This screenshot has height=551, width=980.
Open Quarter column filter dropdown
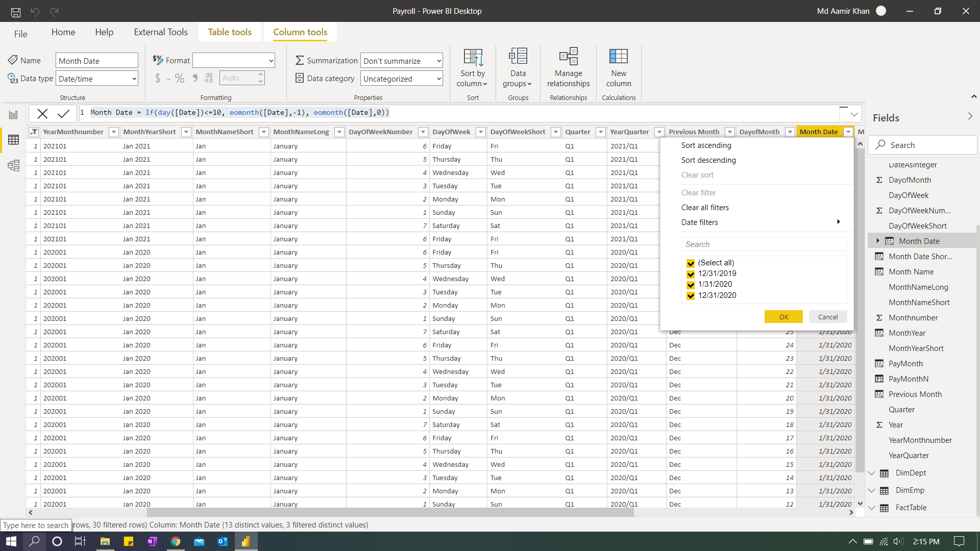pos(601,132)
